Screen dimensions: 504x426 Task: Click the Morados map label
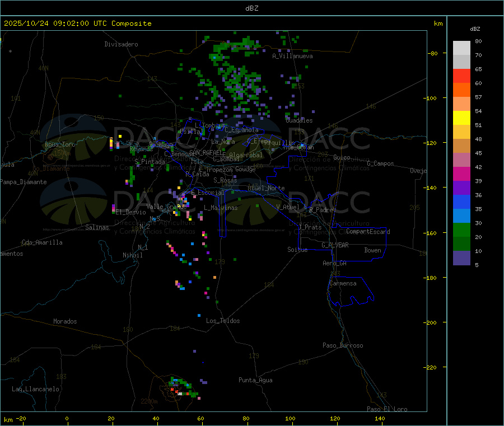(66, 321)
